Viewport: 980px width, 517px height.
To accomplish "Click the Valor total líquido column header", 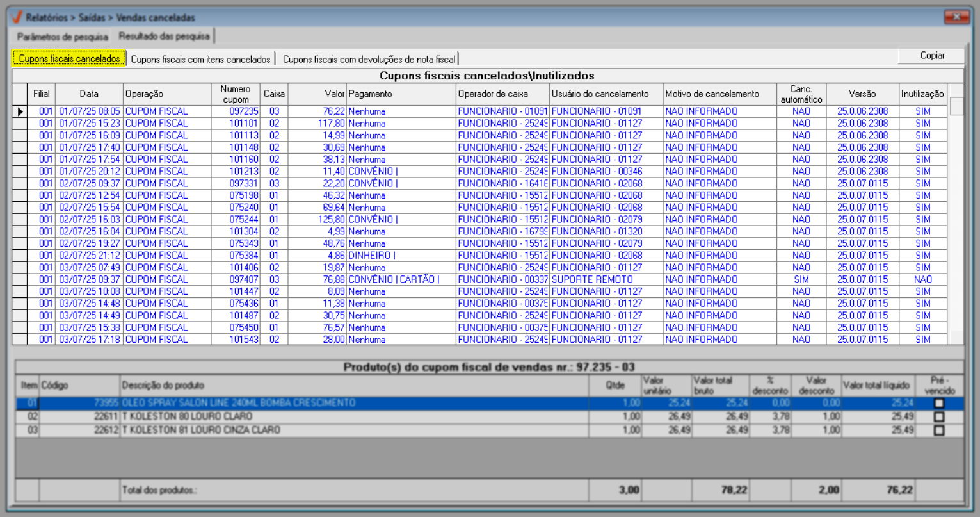I will [876, 386].
